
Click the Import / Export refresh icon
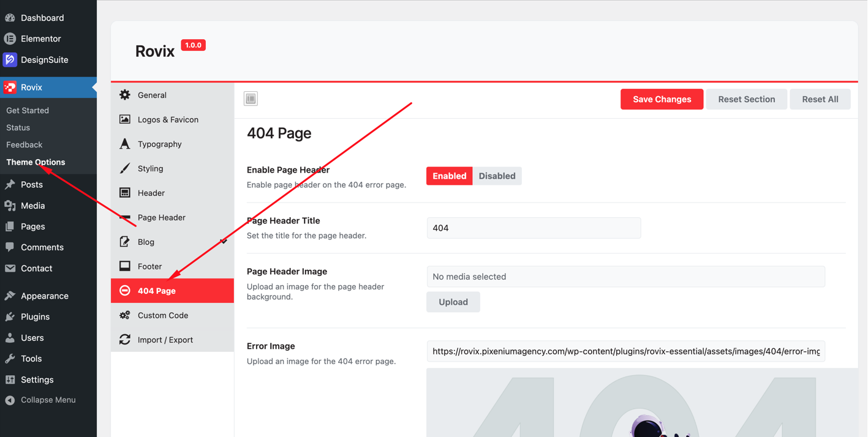pyautogui.click(x=125, y=340)
